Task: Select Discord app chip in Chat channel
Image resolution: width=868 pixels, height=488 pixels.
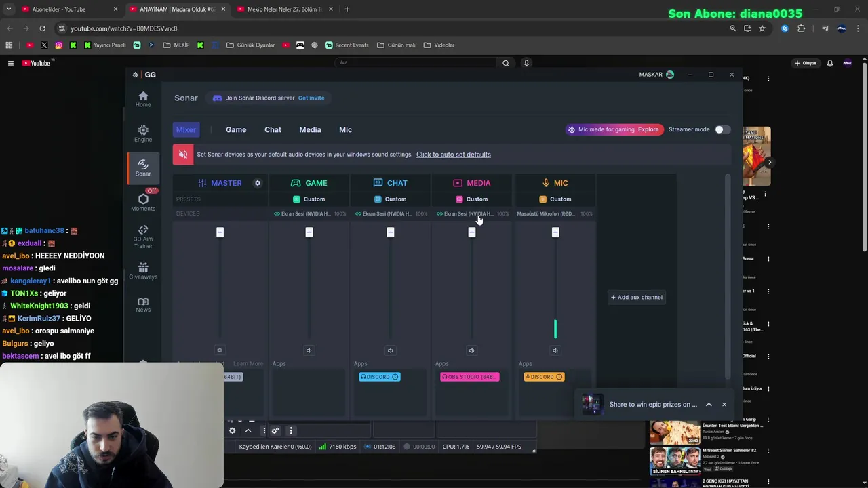Action: click(x=380, y=377)
